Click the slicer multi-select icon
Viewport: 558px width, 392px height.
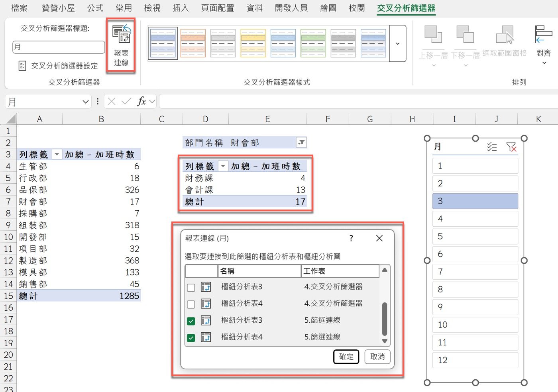[492, 147]
